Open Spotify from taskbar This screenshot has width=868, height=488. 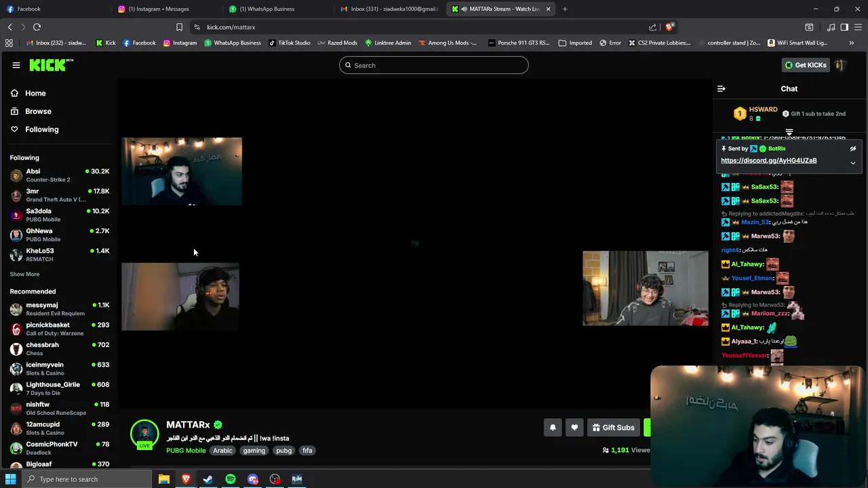[x=231, y=479]
